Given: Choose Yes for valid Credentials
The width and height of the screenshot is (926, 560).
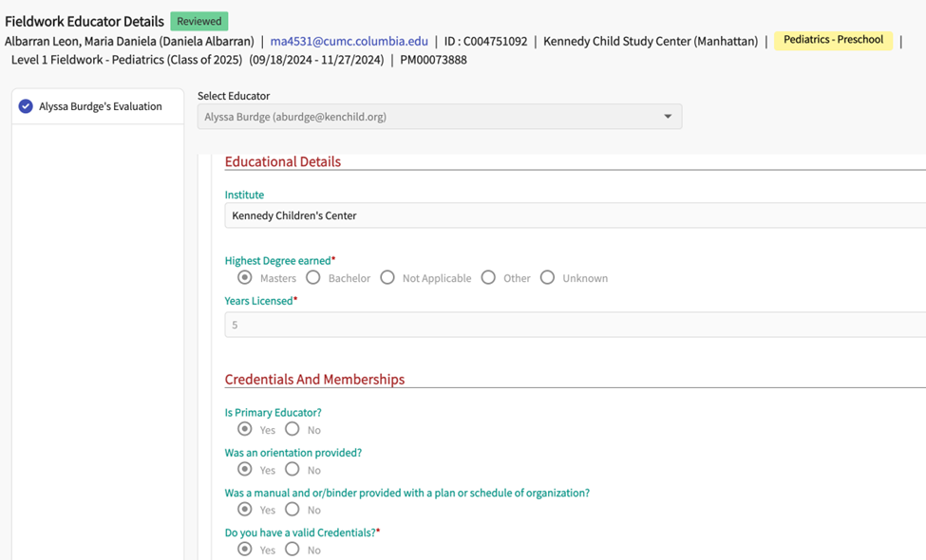Looking at the screenshot, I should 245,550.
